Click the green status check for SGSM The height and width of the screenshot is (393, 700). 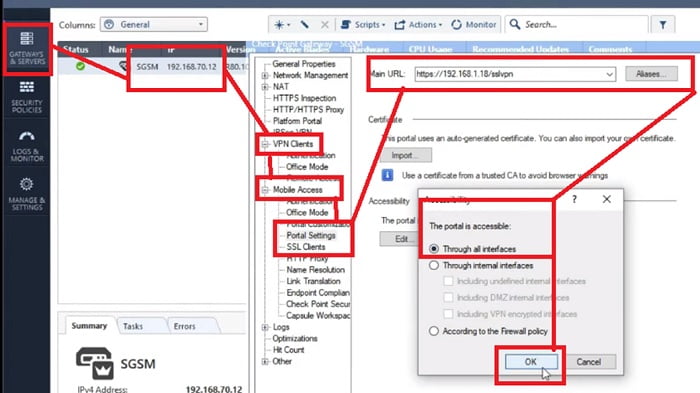pyautogui.click(x=80, y=67)
